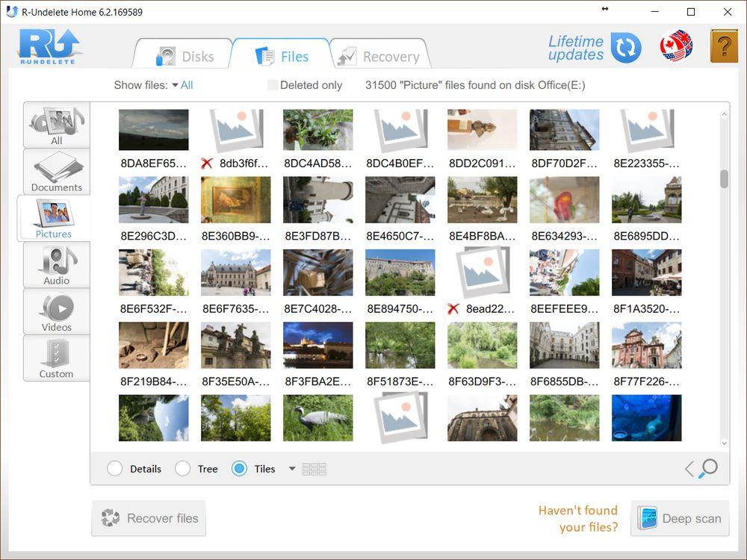The height and width of the screenshot is (560, 747).
Task: Click the Lifetime updates refresh icon
Action: click(x=626, y=48)
